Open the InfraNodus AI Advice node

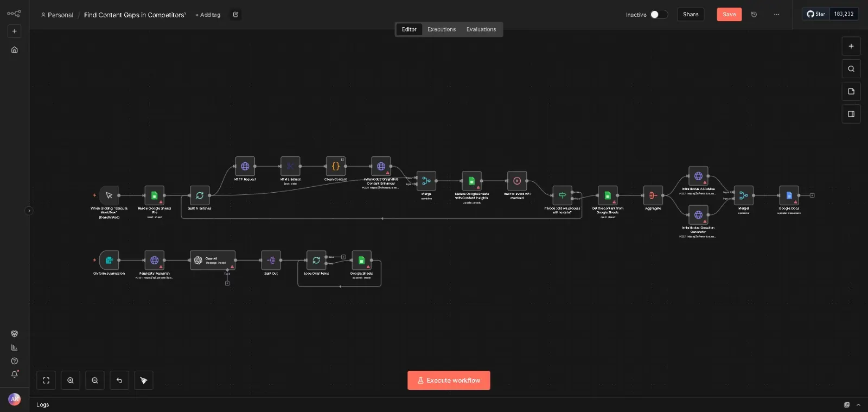[x=698, y=176]
